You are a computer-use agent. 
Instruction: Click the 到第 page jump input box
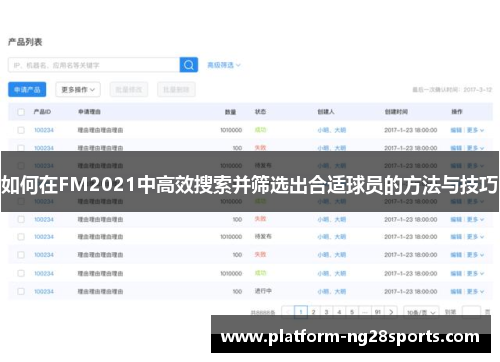(471, 312)
